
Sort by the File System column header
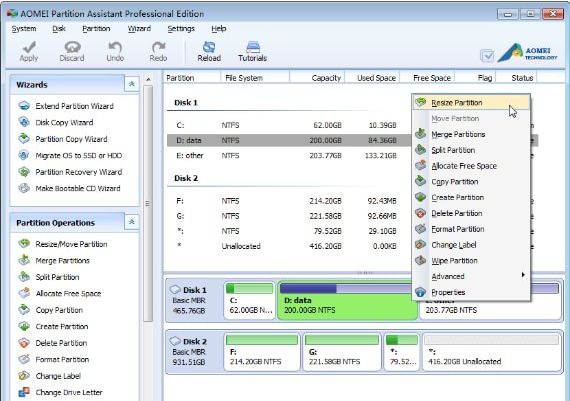(x=254, y=77)
